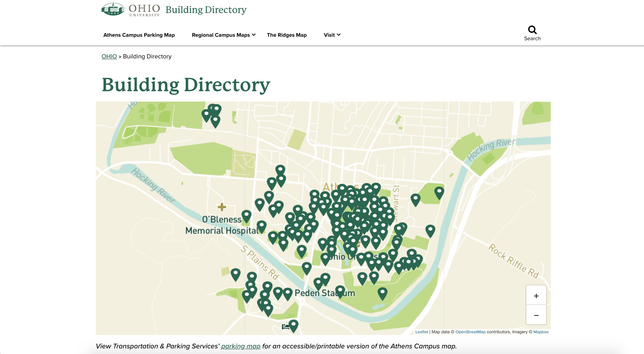Screen dimensions: 644x354
Task: Open the Mapbox imagery link
Action: pyautogui.click(x=541, y=332)
